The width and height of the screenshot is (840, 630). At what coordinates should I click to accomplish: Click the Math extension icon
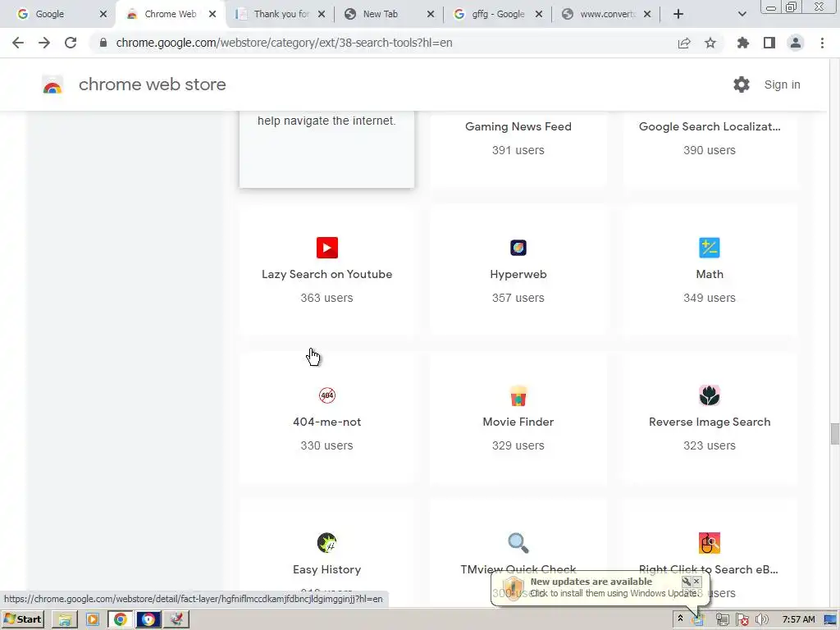[x=710, y=248]
